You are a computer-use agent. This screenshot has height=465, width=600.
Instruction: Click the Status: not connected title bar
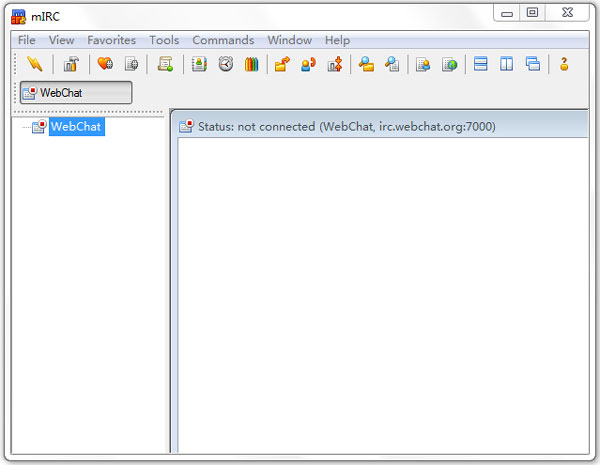click(346, 127)
